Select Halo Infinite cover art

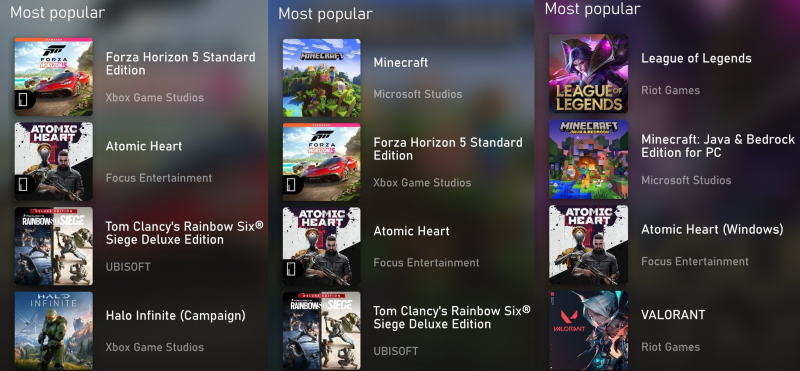point(54,330)
